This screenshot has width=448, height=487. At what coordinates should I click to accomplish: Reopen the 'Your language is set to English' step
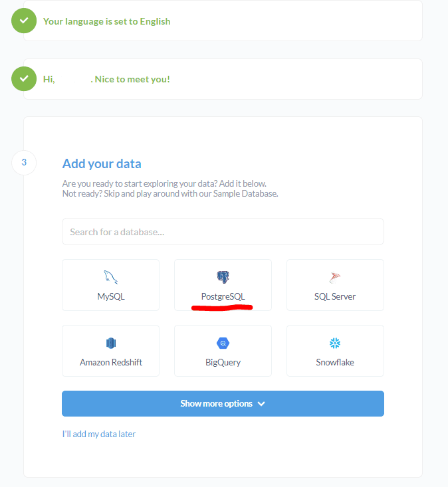[x=106, y=21]
